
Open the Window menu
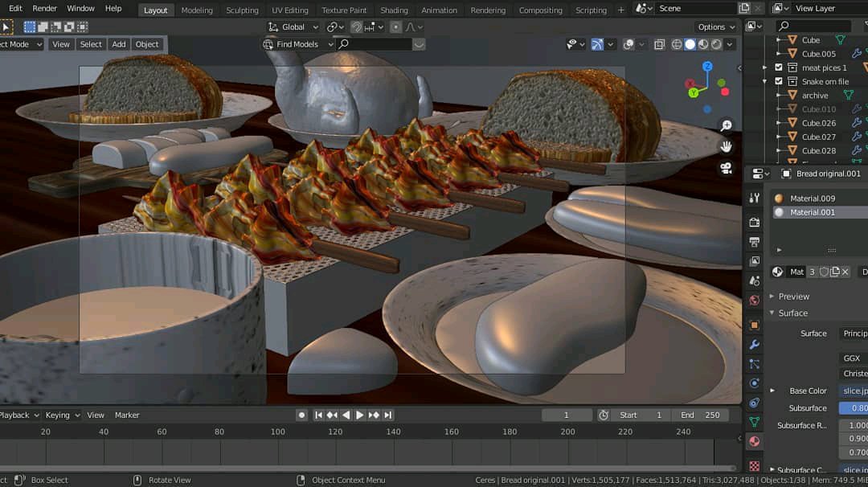coord(80,8)
